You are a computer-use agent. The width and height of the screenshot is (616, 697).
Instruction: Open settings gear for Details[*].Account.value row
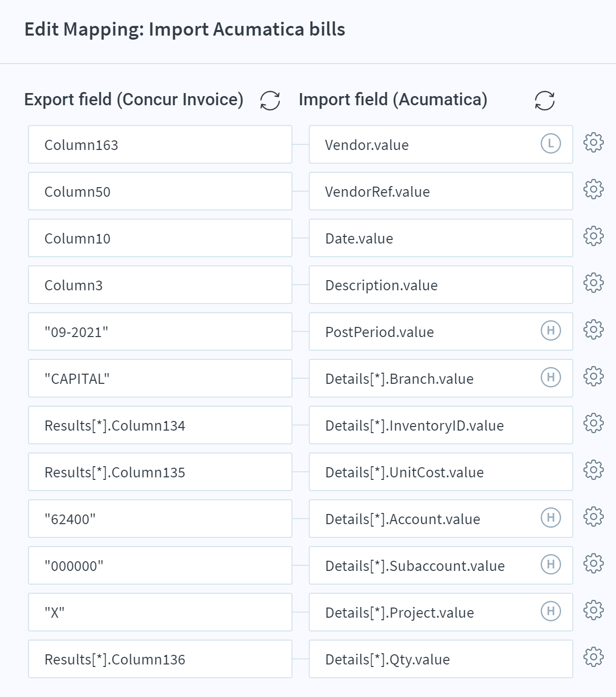click(x=594, y=517)
